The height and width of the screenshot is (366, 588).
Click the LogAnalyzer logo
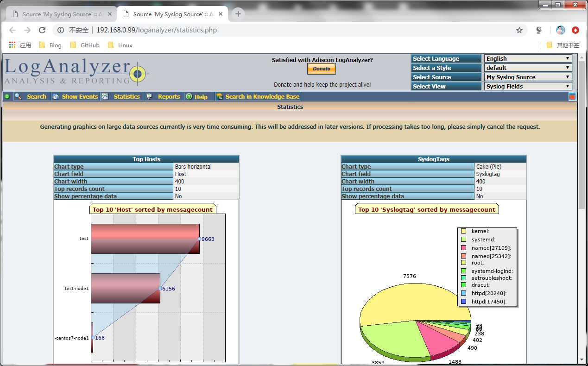[x=76, y=72]
